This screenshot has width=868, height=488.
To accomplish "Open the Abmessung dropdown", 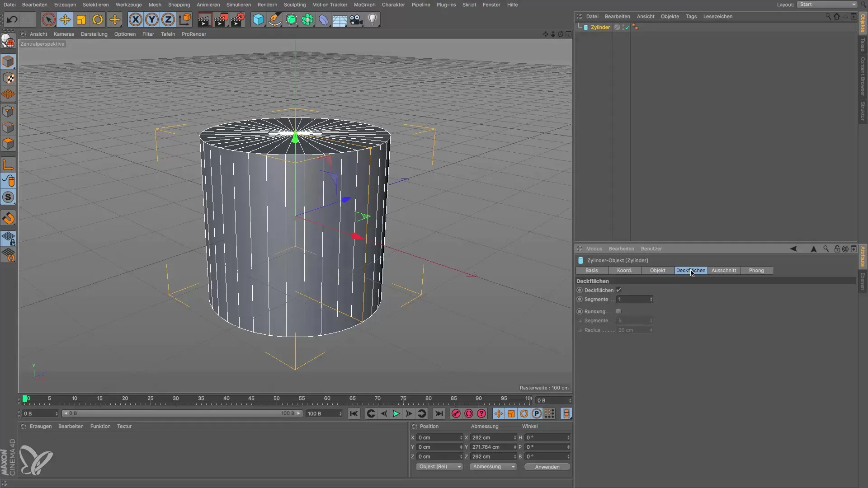I will (492, 467).
